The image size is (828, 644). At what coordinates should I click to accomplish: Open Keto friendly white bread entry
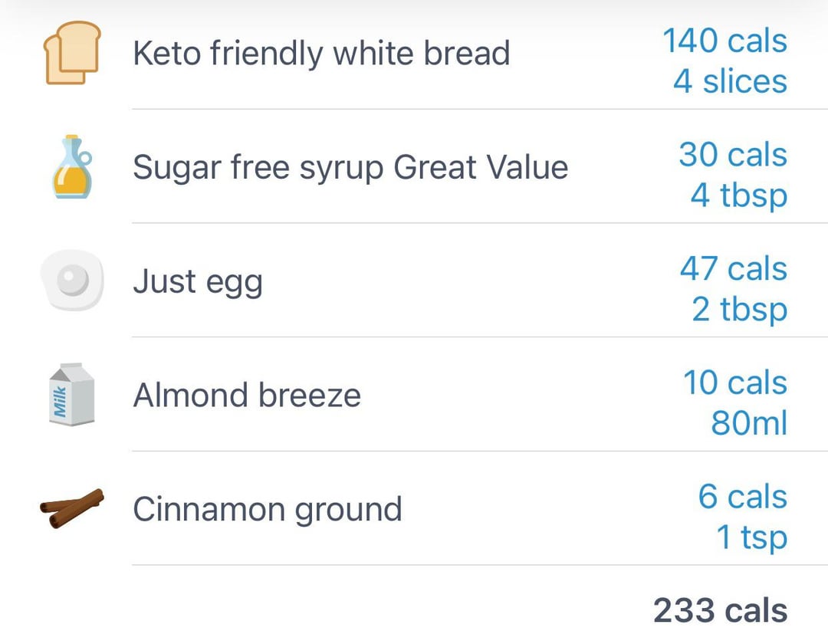click(x=321, y=54)
